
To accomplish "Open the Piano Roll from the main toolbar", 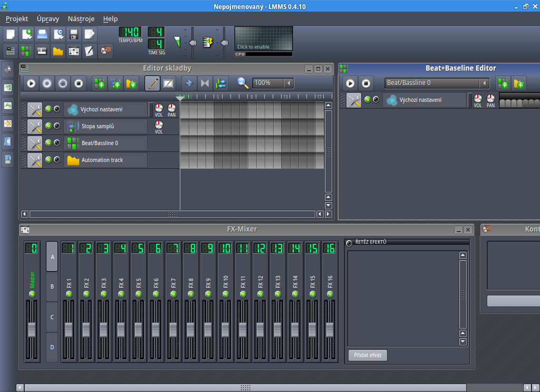I will point(42,51).
